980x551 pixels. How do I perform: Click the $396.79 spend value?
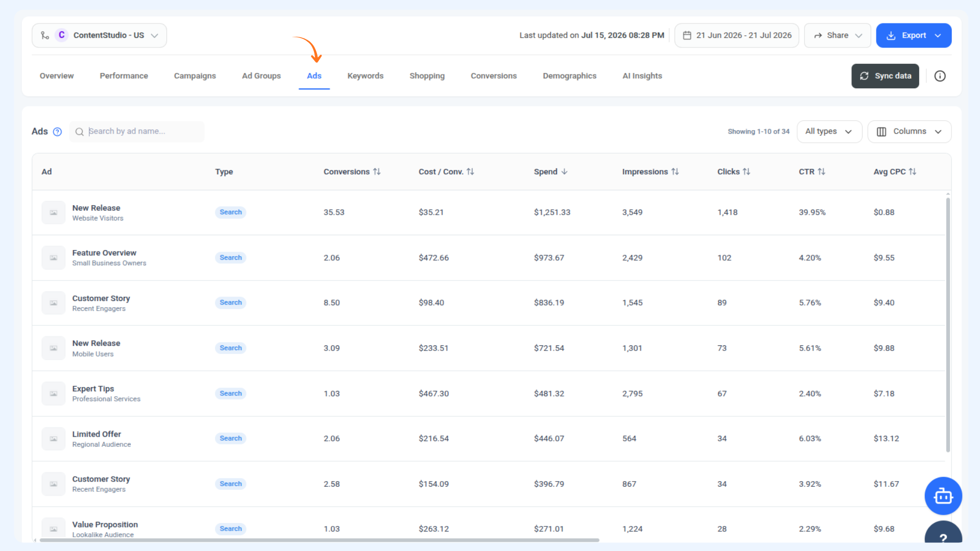pyautogui.click(x=549, y=484)
